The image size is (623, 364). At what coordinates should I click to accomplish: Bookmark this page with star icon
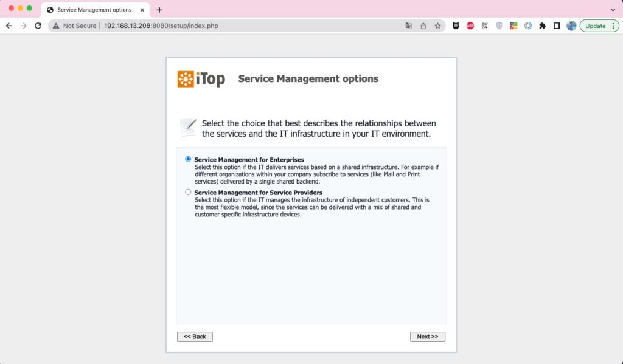437,26
